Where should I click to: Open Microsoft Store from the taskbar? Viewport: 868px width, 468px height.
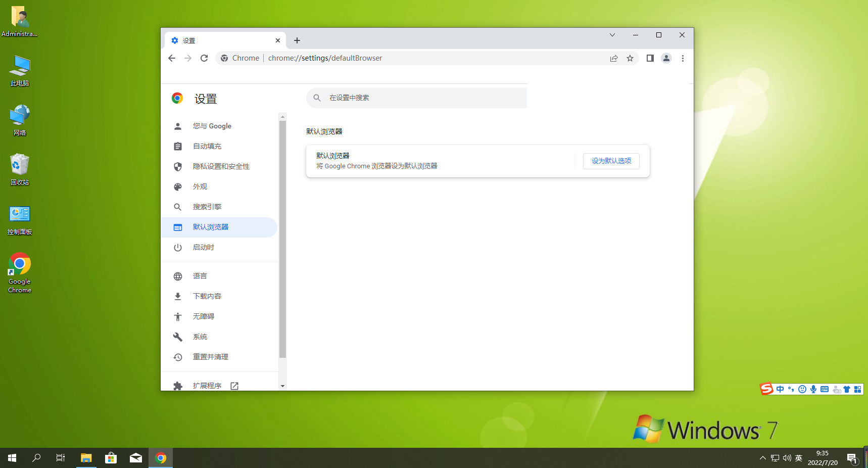pos(111,458)
